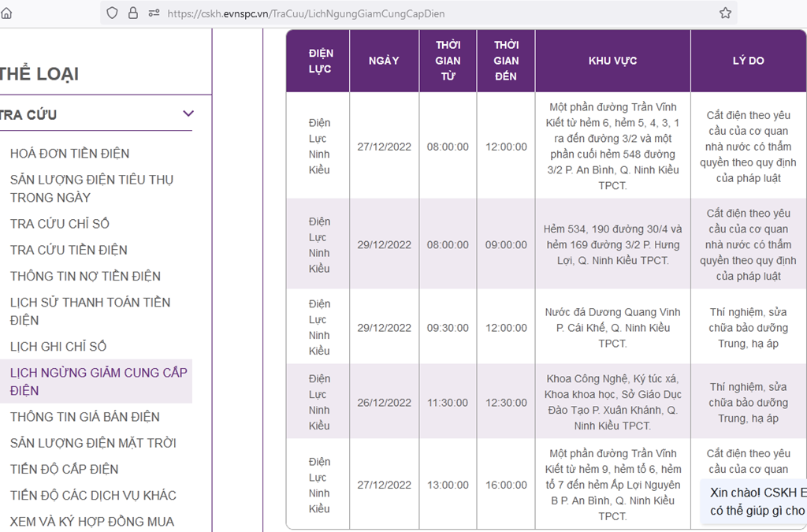The height and width of the screenshot is (532, 807).
Task: Bookmark this page with the star icon
Action: tap(725, 13)
